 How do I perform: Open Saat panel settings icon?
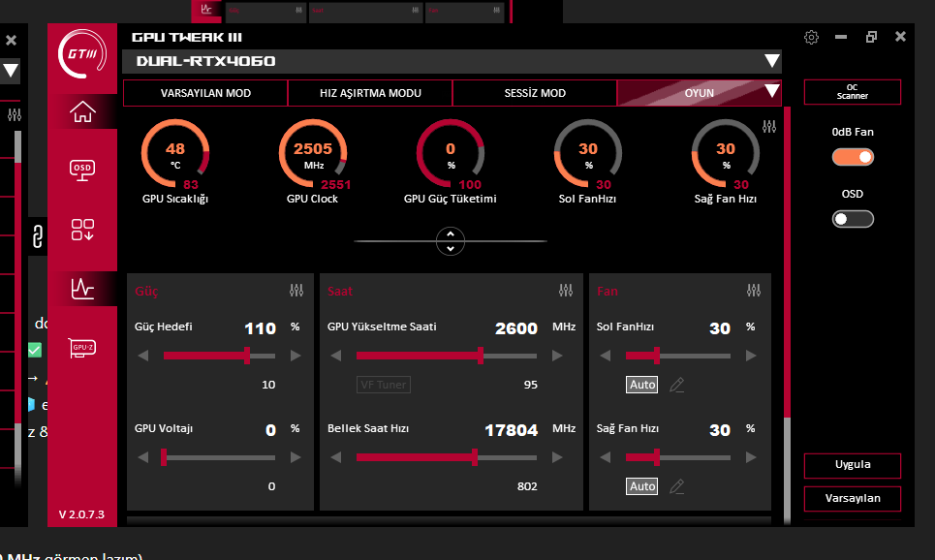point(566,291)
